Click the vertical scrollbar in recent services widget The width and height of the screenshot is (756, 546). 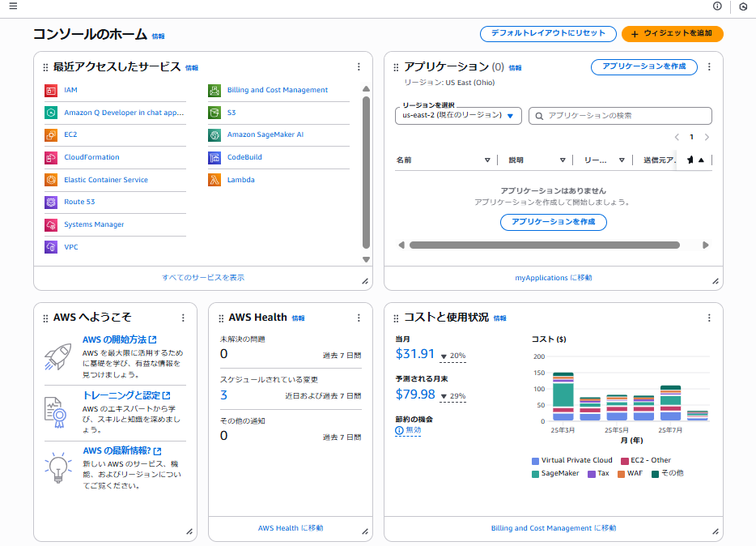[x=367, y=173]
